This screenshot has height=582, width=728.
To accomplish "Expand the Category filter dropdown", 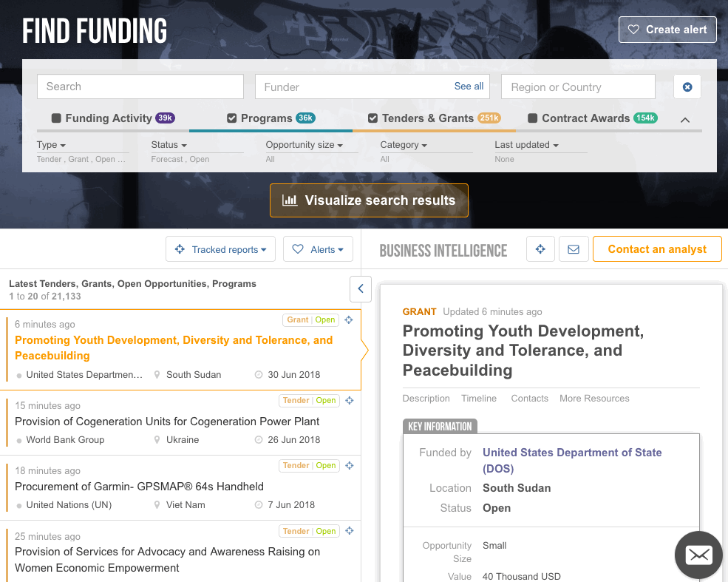I will (404, 145).
